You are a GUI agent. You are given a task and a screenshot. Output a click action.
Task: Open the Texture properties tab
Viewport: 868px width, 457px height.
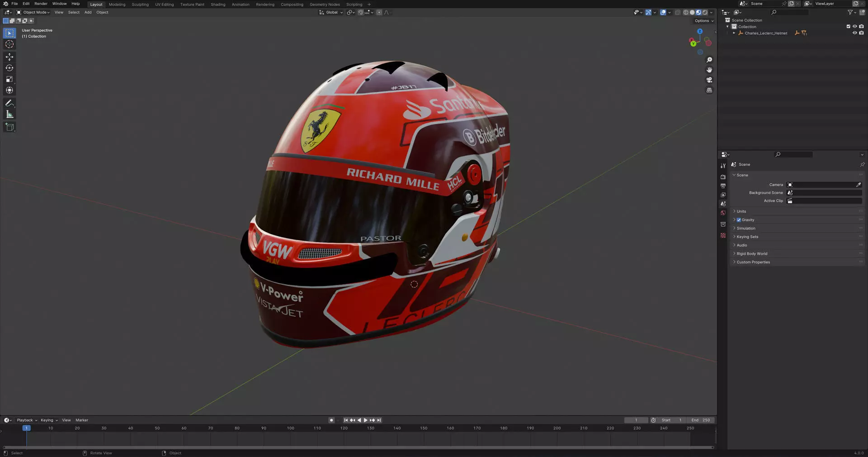click(x=723, y=236)
